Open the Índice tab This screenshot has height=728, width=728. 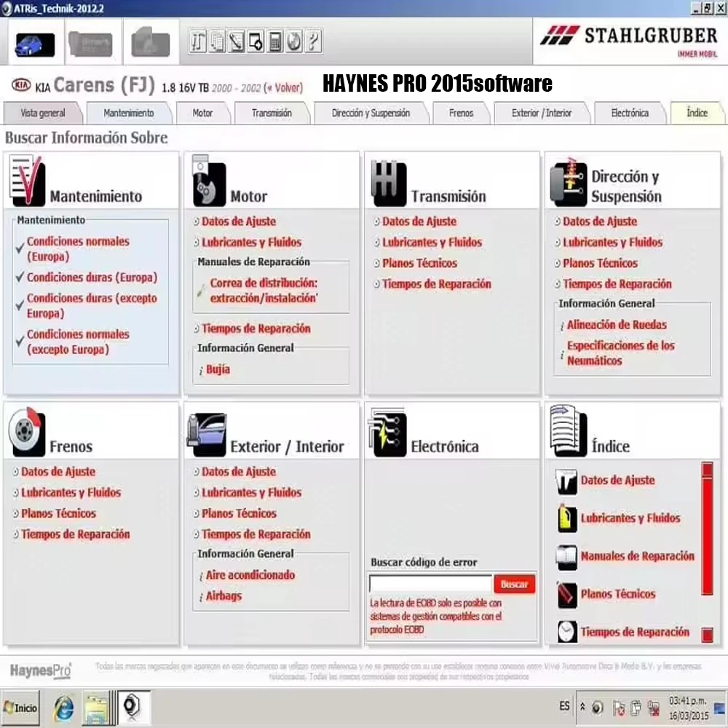[x=697, y=113]
